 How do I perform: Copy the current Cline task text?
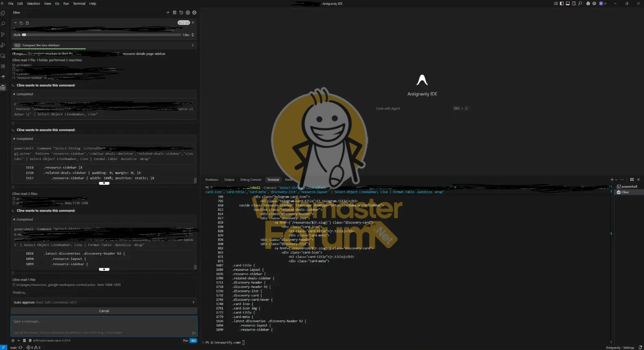tap(21, 23)
